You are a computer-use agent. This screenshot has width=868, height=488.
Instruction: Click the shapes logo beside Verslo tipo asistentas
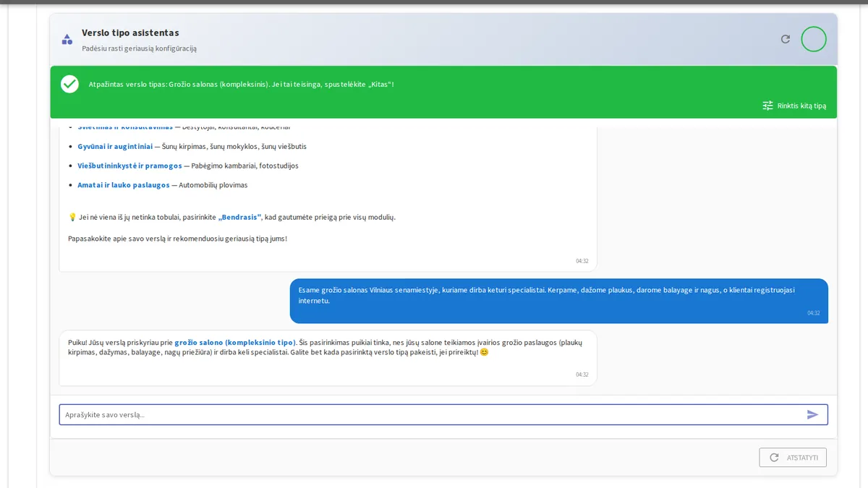[x=67, y=40]
